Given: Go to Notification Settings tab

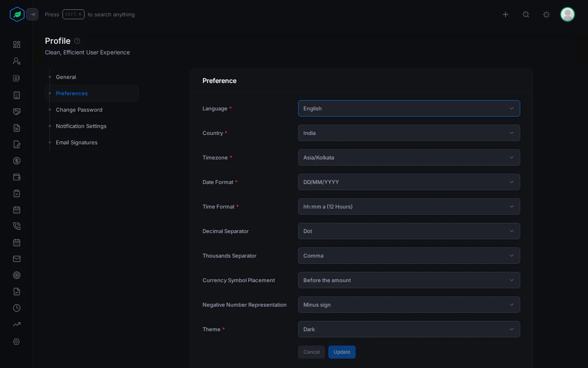Looking at the screenshot, I should [92, 126].
